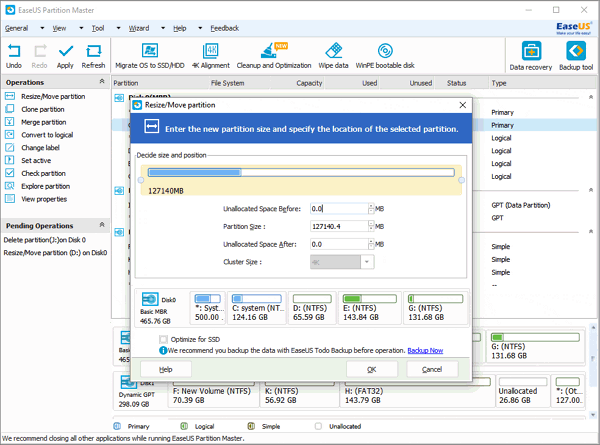Collapse the Operations panel

coord(102,82)
